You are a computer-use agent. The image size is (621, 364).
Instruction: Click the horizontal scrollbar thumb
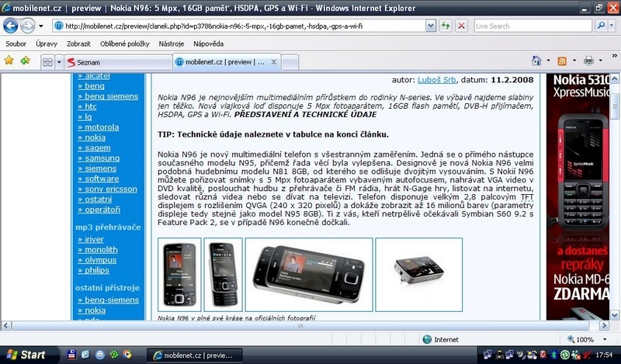(300, 325)
